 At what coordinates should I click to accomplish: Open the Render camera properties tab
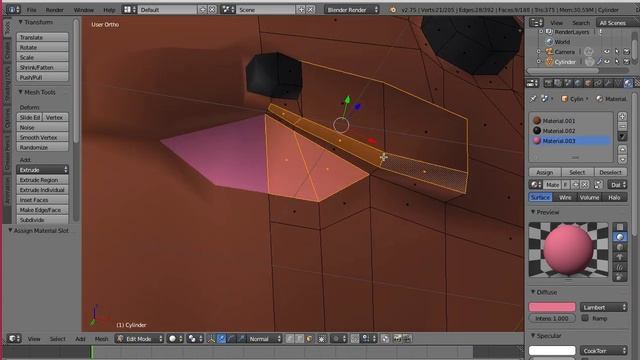click(x=548, y=83)
